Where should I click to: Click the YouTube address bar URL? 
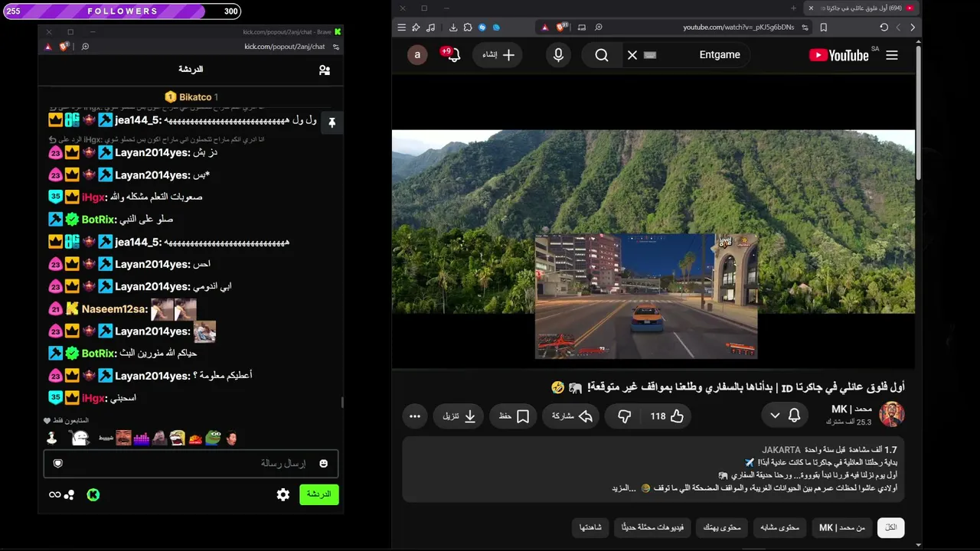(x=738, y=28)
